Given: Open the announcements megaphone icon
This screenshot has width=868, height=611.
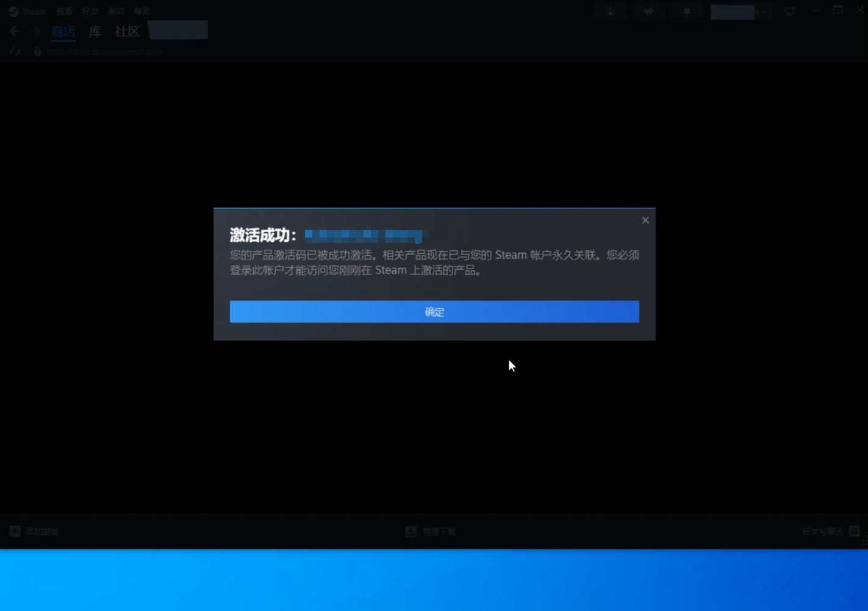Looking at the screenshot, I should (649, 11).
